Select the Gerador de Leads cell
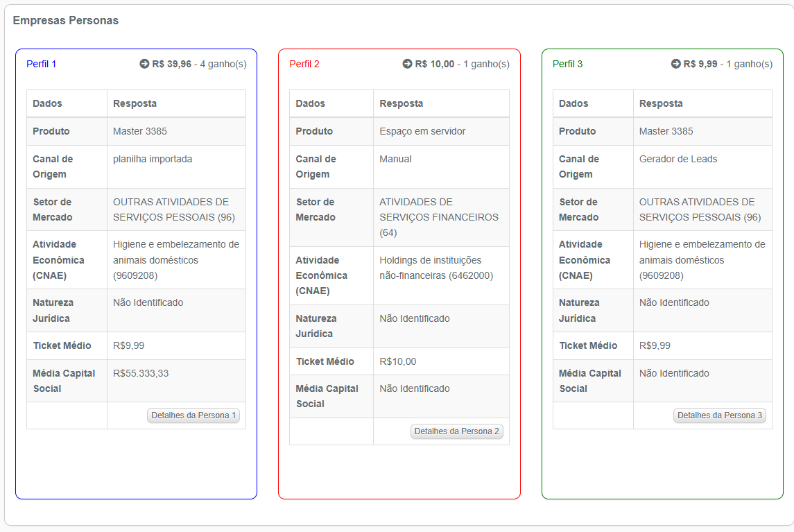The height and width of the screenshot is (532, 794). (x=678, y=159)
